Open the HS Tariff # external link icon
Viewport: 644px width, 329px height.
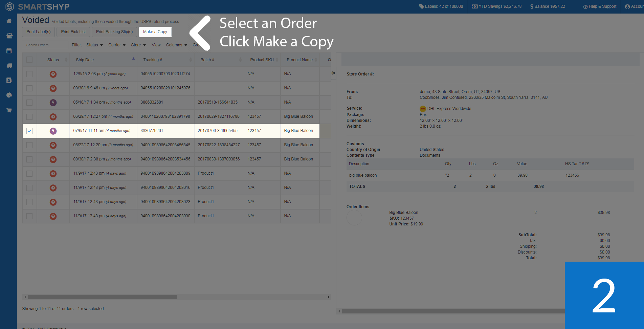[x=587, y=164]
